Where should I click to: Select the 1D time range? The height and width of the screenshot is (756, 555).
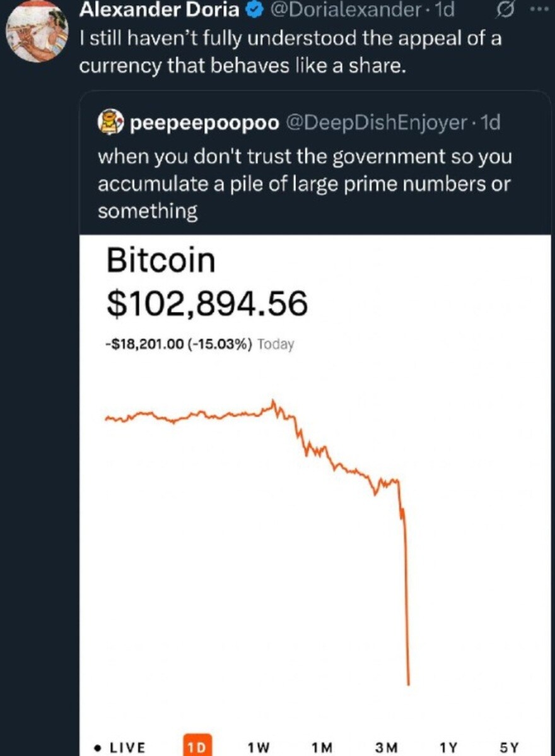pos(197,747)
